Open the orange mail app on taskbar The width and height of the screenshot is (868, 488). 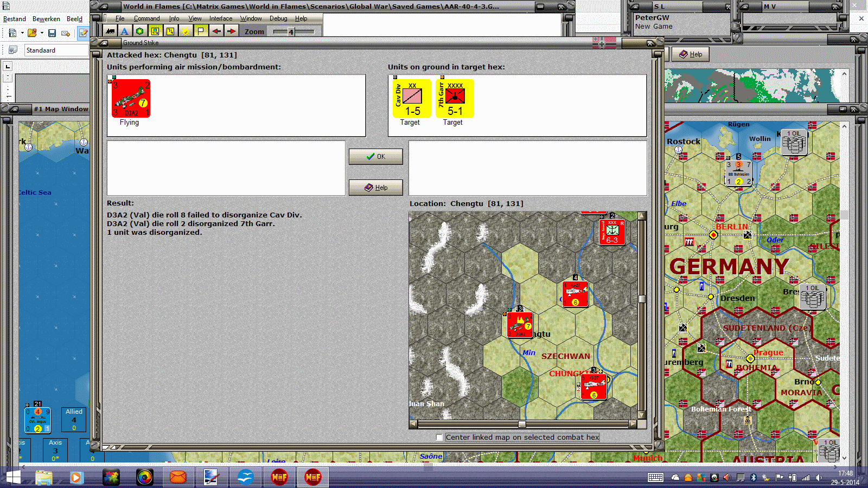tap(178, 477)
